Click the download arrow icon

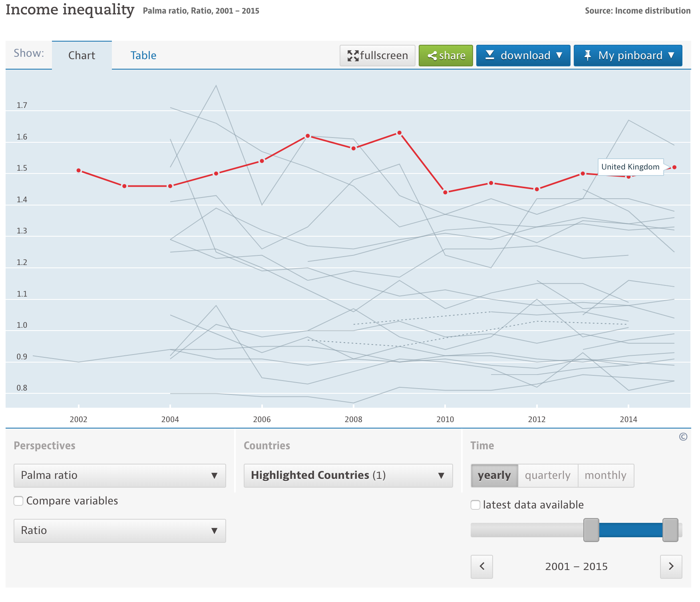pos(490,55)
